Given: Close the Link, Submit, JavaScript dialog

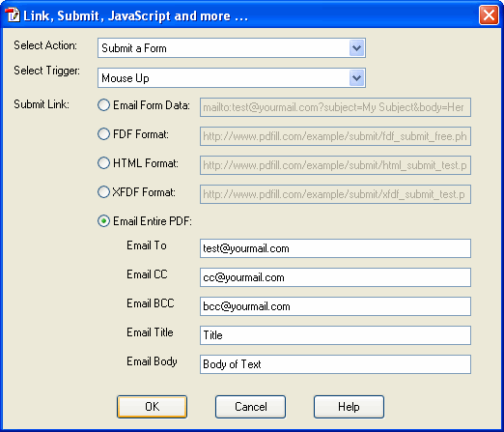Looking at the screenshot, I should click(489, 15).
